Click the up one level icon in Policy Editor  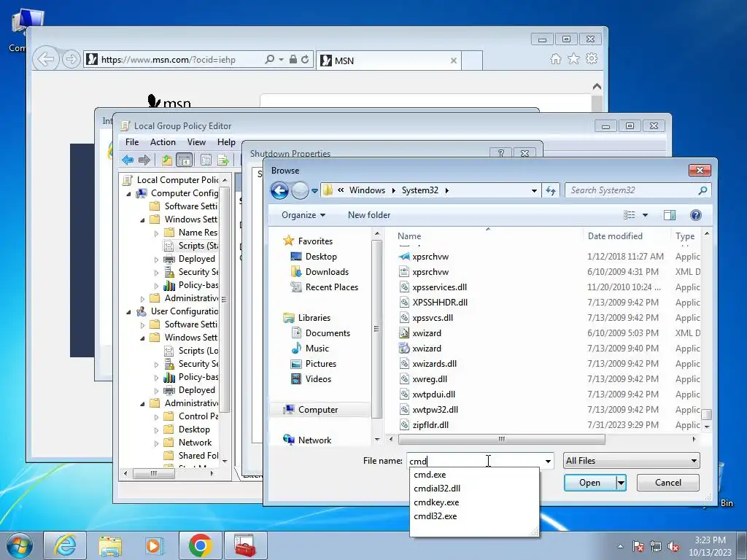pyautogui.click(x=166, y=160)
